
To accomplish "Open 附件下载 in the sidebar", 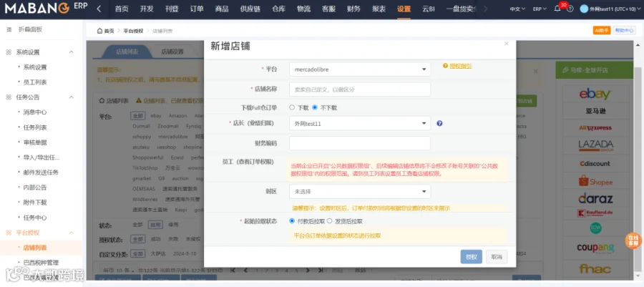I will [x=35, y=203].
